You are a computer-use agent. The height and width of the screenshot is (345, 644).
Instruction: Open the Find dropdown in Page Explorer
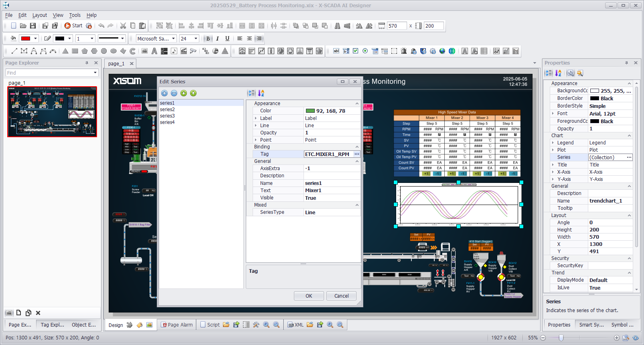coord(95,73)
